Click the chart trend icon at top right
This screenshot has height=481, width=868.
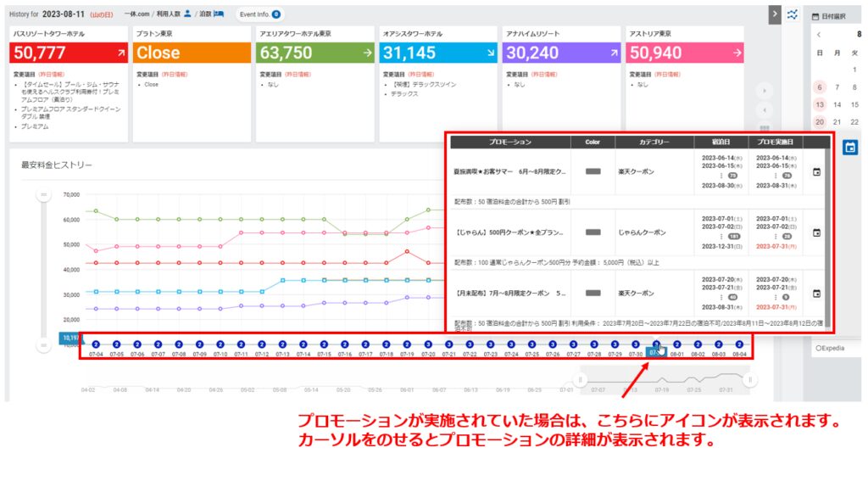[793, 14]
